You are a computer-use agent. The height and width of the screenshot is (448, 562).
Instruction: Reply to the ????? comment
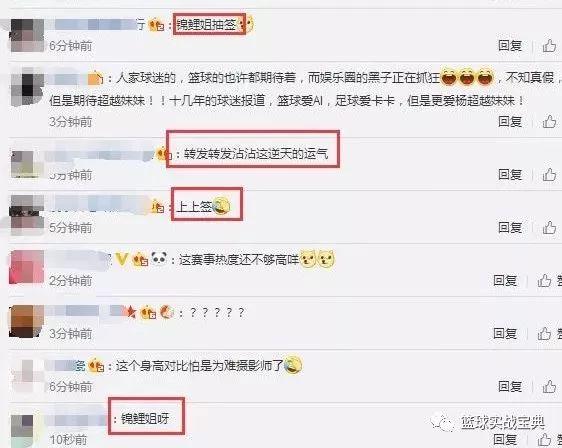tap(505, 334)
